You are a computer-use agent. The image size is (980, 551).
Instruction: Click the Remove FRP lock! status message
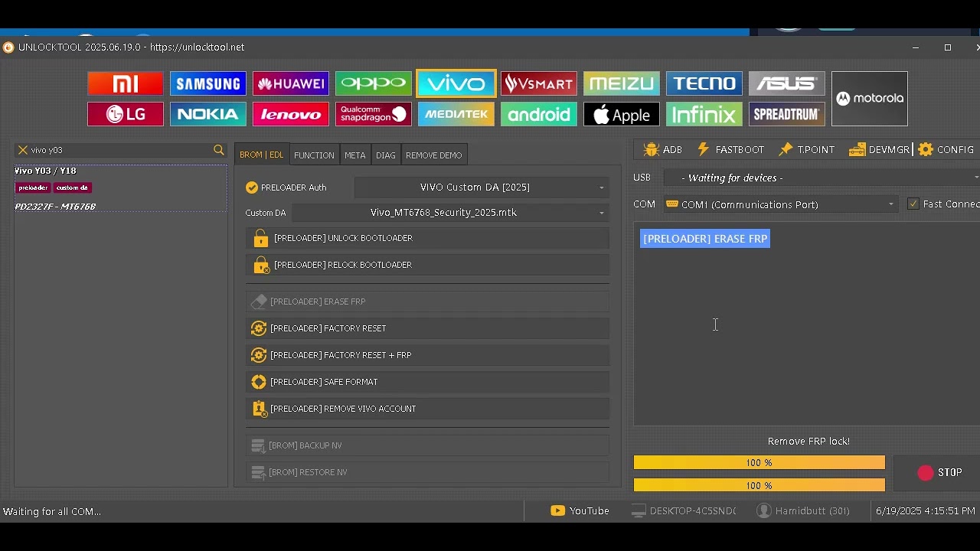tap(808, 442)
